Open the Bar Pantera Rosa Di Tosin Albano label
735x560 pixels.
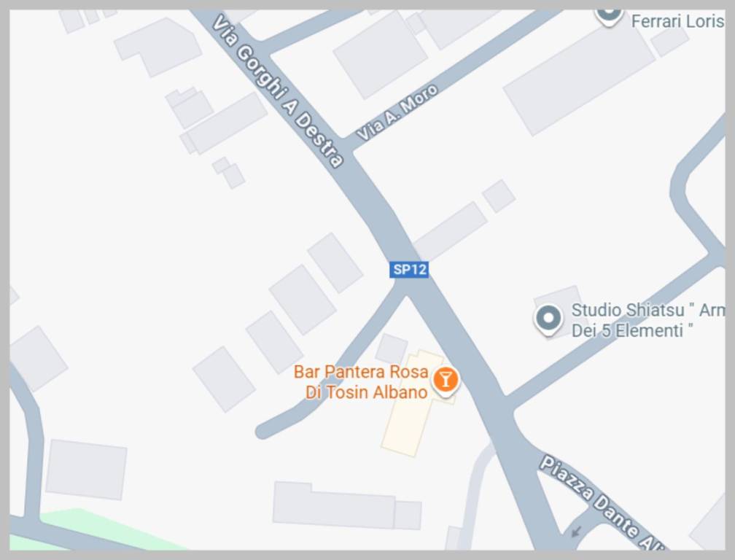(361, 382)
